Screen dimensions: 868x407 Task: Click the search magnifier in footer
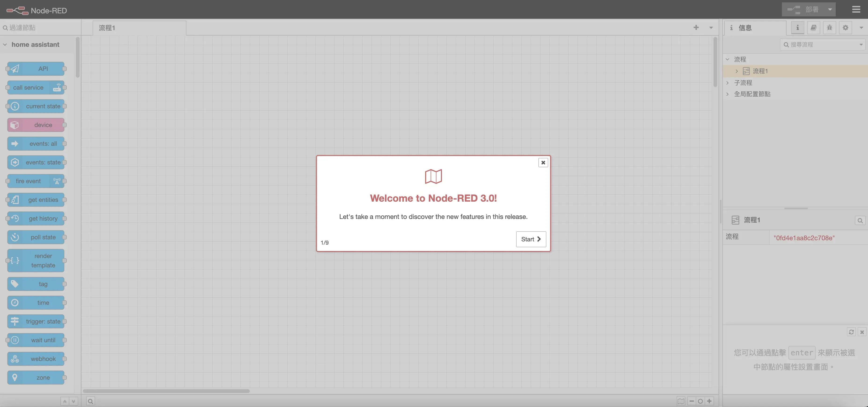click(x=90, y=401)
